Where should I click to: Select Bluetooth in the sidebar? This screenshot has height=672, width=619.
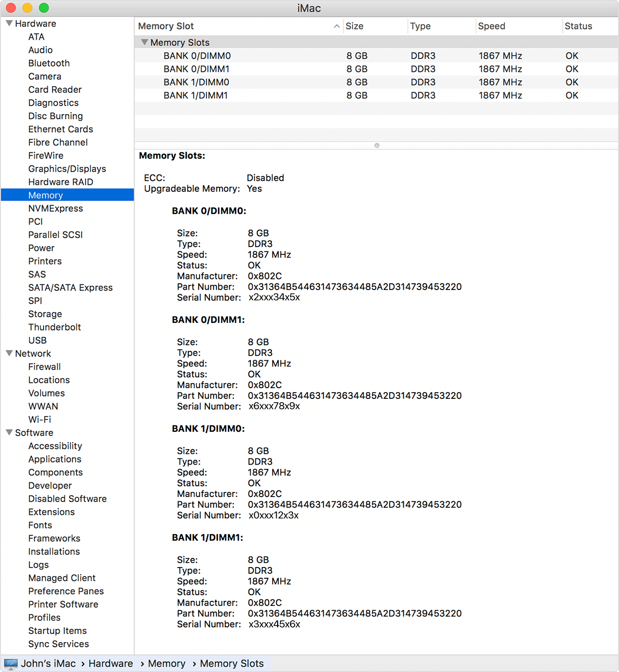(x=49, y=63)
